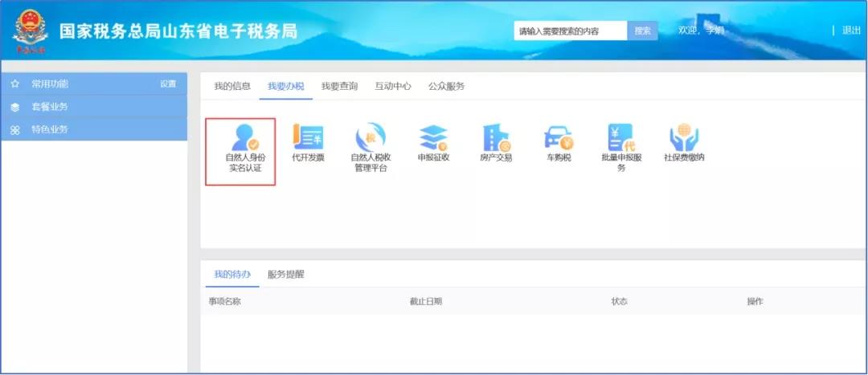Open the 互动中心 tab

coord(393,86)
